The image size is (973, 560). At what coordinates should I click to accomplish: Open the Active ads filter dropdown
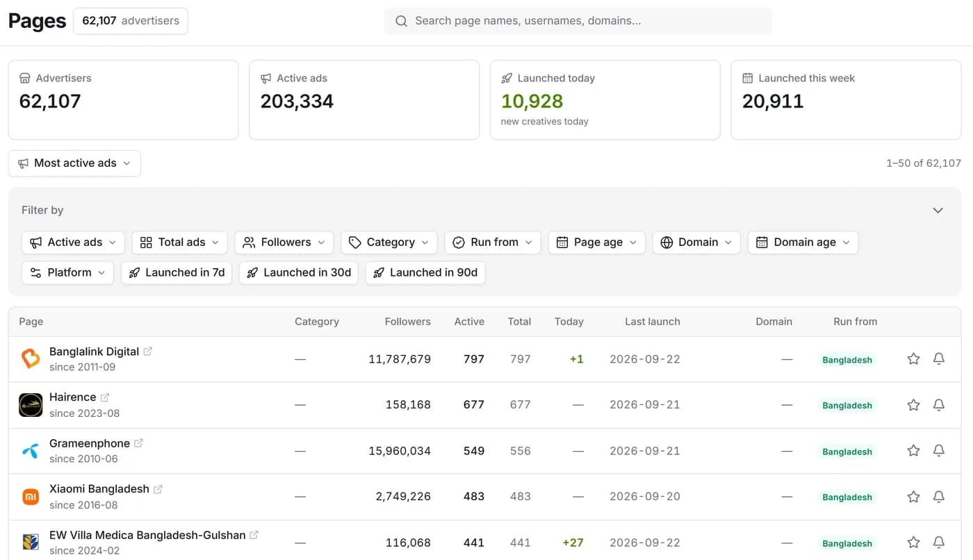click(73, 242)
